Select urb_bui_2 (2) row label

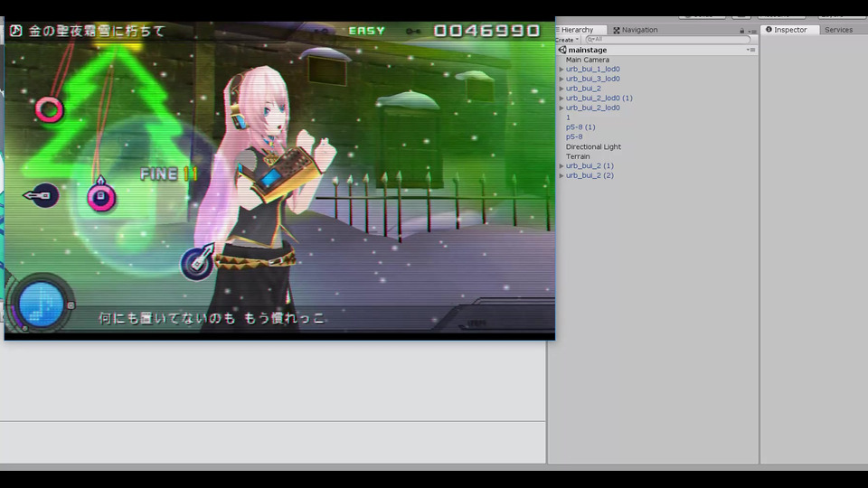590,175
